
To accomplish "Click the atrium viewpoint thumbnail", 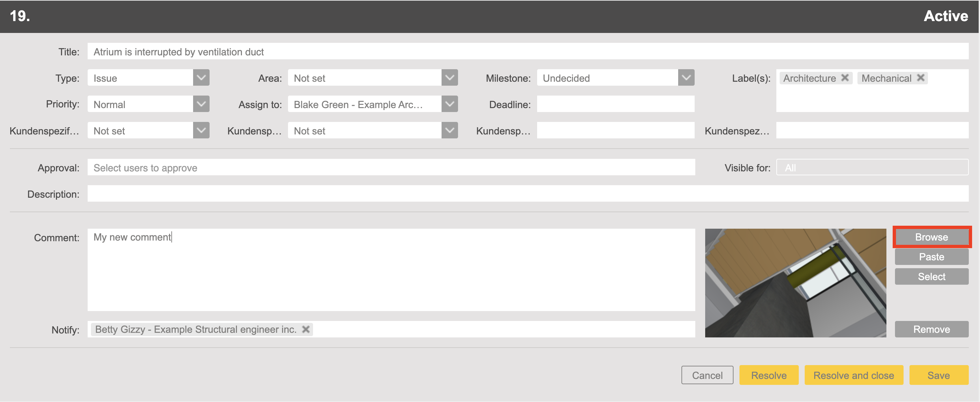I will pos(795,283).
